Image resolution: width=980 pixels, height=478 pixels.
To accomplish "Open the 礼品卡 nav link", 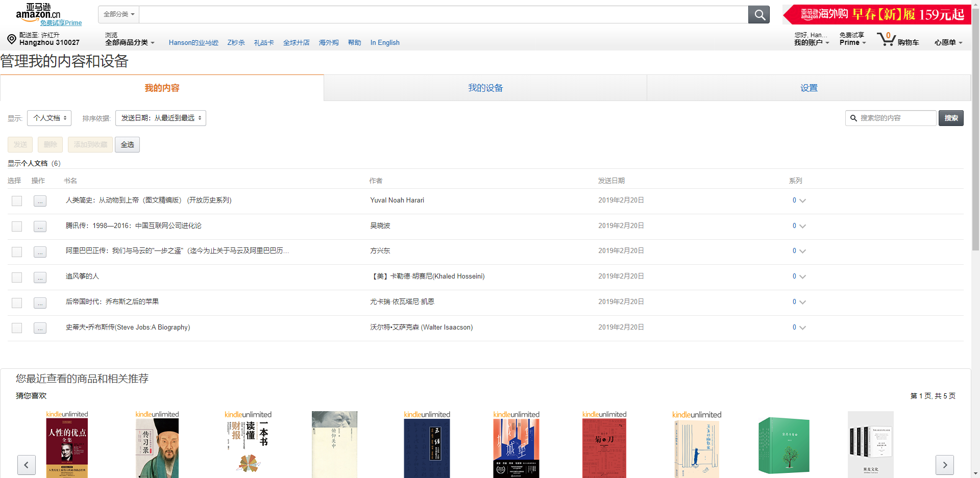I will coord(264,43).
